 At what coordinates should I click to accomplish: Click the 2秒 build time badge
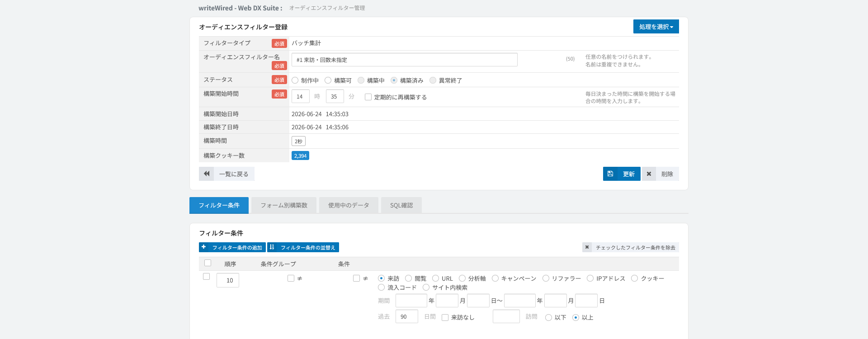(298, 141)
